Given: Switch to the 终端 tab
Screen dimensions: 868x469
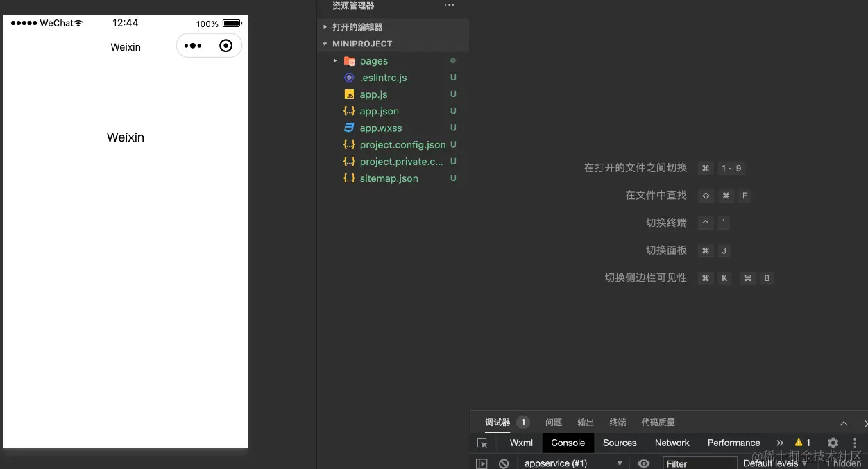Looking at the screenshot, I should (x=618, y=423).
